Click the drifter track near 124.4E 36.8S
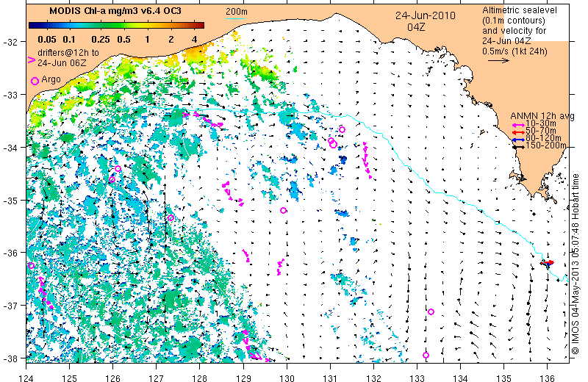Viewport: 588px width, 382px height. [46, 293]
